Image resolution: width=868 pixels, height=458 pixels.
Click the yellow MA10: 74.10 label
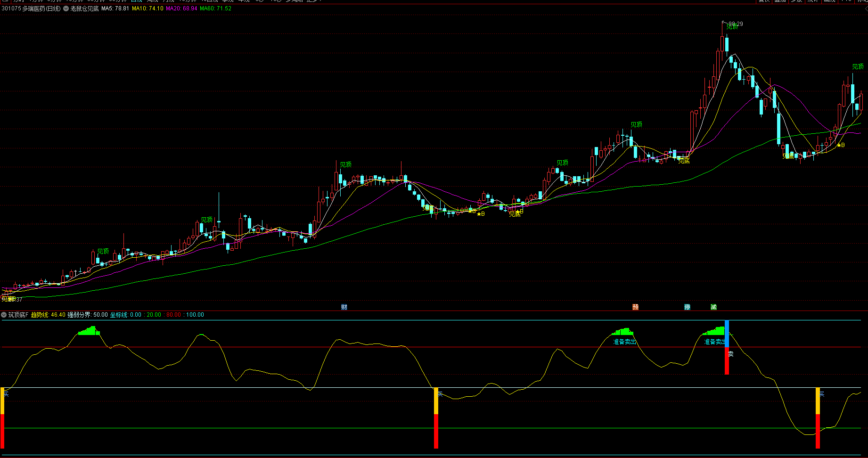tap(147, 8)
